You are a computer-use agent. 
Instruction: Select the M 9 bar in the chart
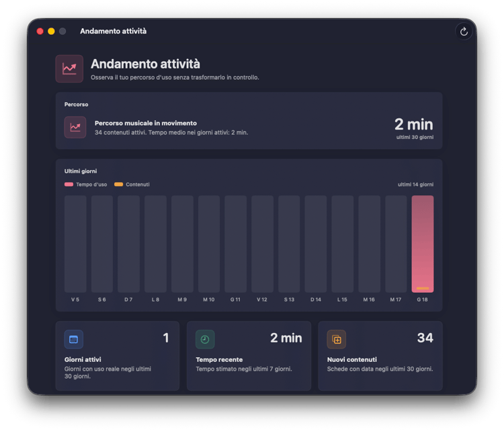pos(182,244)
